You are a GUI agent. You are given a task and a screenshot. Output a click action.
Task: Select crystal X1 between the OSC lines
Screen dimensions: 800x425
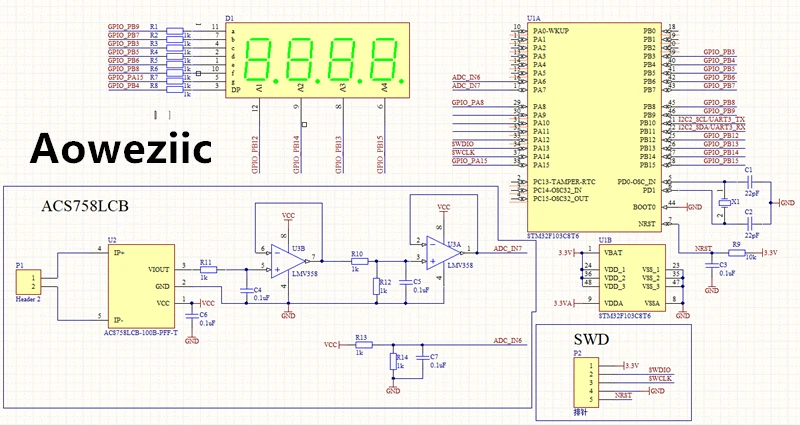point(724,203)
